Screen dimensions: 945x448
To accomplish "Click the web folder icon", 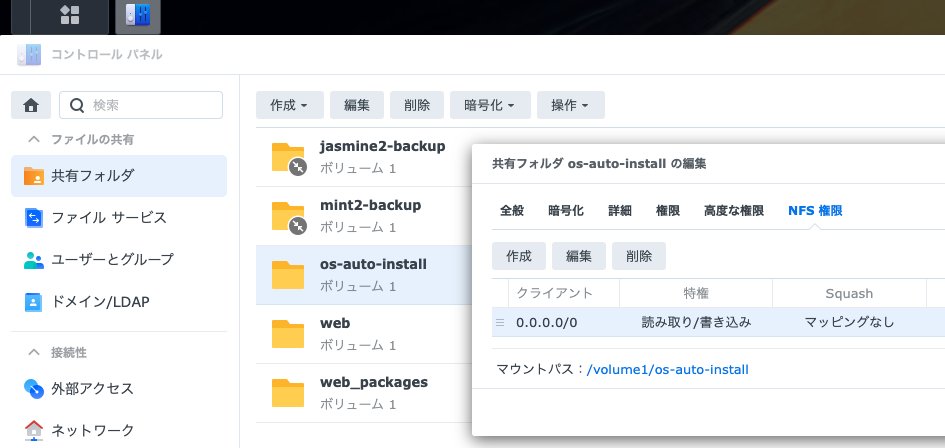I will click(x=288, y=334).
